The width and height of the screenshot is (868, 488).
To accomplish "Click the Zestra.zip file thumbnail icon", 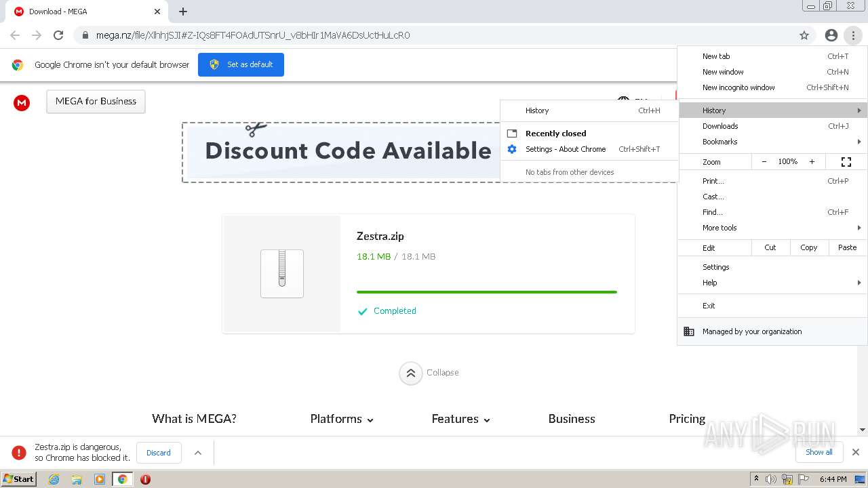I will pyautogui.click(x=282, y=274).
